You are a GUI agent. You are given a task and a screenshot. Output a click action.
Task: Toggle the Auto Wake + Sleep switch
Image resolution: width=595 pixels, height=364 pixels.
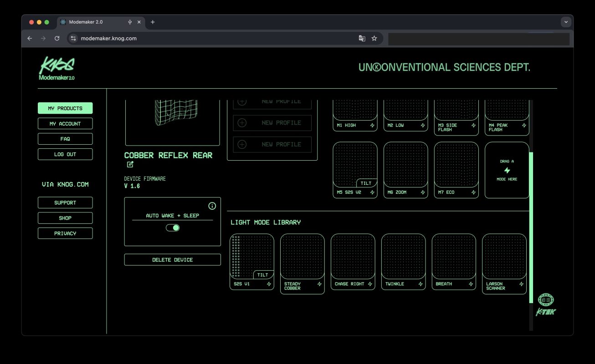pyautogui.click(x=173, y=227)
